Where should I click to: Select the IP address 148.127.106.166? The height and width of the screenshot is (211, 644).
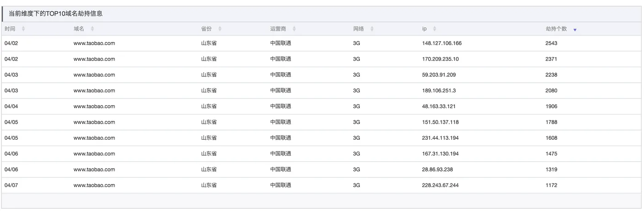[442, 43]
